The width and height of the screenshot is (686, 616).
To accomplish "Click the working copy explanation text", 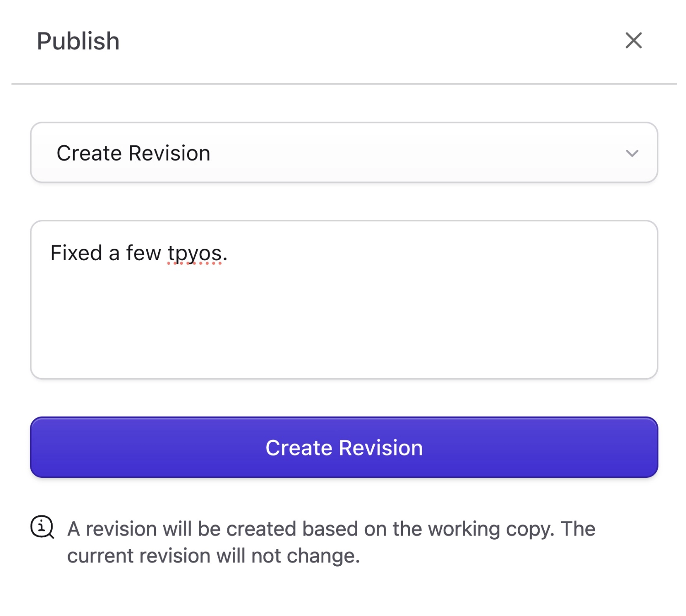I will [331, 542].
